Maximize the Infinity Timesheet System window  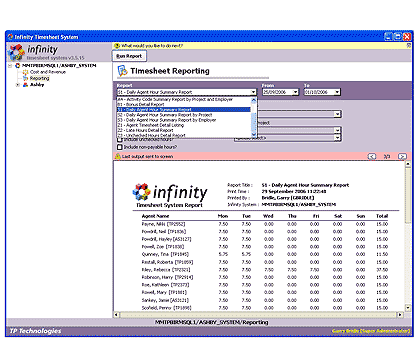pyautogui.click(x=398, y=37)
